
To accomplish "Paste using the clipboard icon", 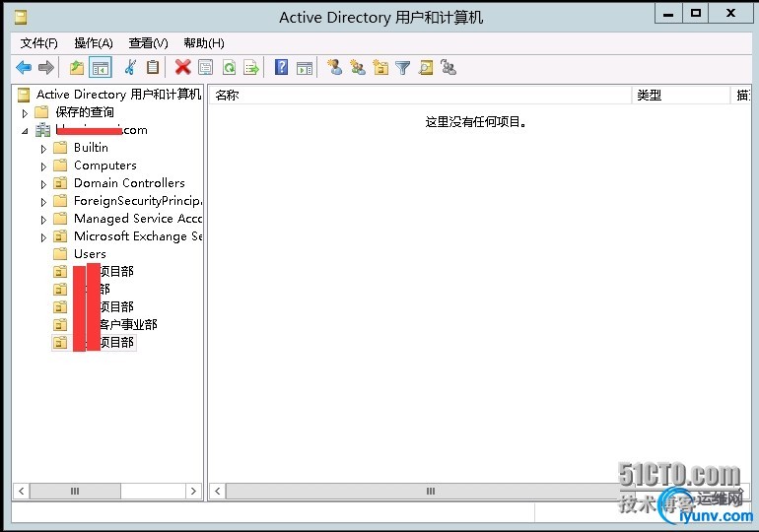I will point(153,68).
